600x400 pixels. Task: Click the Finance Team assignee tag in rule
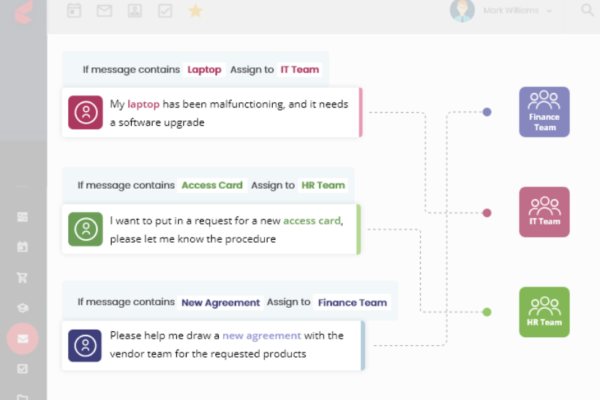tap(352, 302)
